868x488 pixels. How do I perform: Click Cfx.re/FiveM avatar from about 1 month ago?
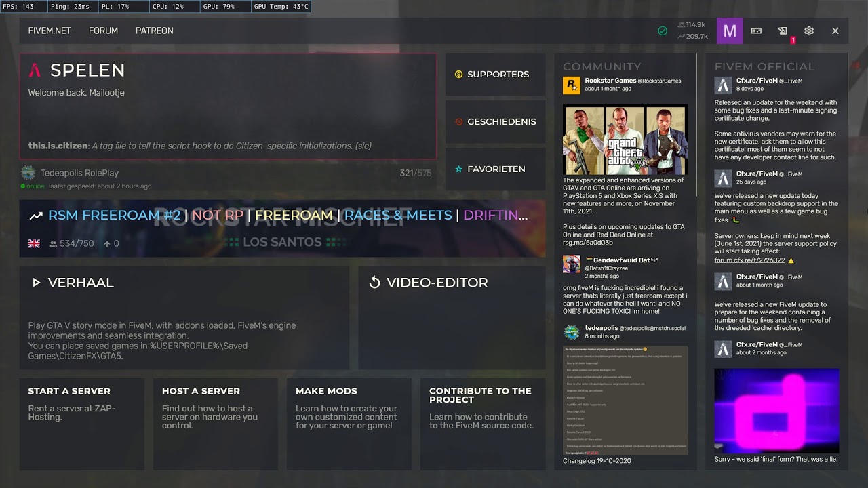pyautogui.click(x=724, y=281)
